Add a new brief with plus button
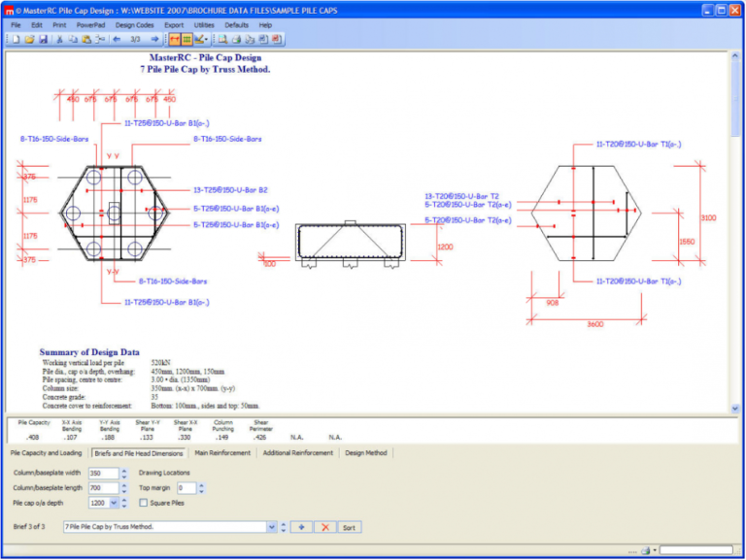 [301, 527]
